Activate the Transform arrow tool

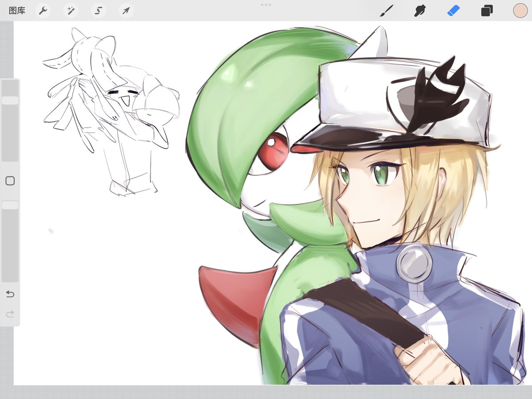point(126,11)
